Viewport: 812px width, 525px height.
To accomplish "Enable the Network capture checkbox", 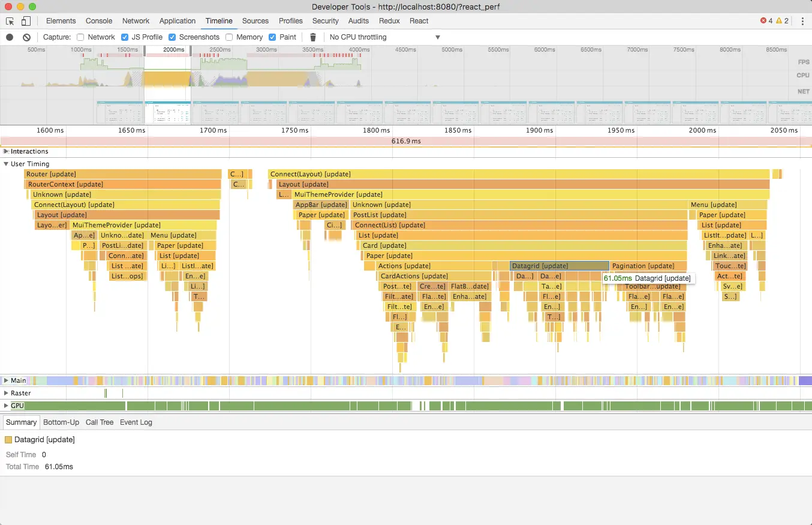I will 80,37.
